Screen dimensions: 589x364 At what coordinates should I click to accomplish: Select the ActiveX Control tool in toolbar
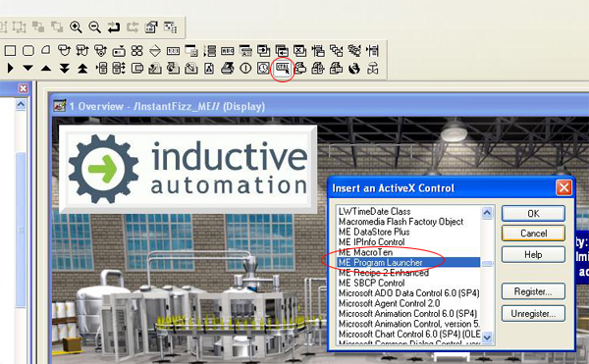(283, 69)
